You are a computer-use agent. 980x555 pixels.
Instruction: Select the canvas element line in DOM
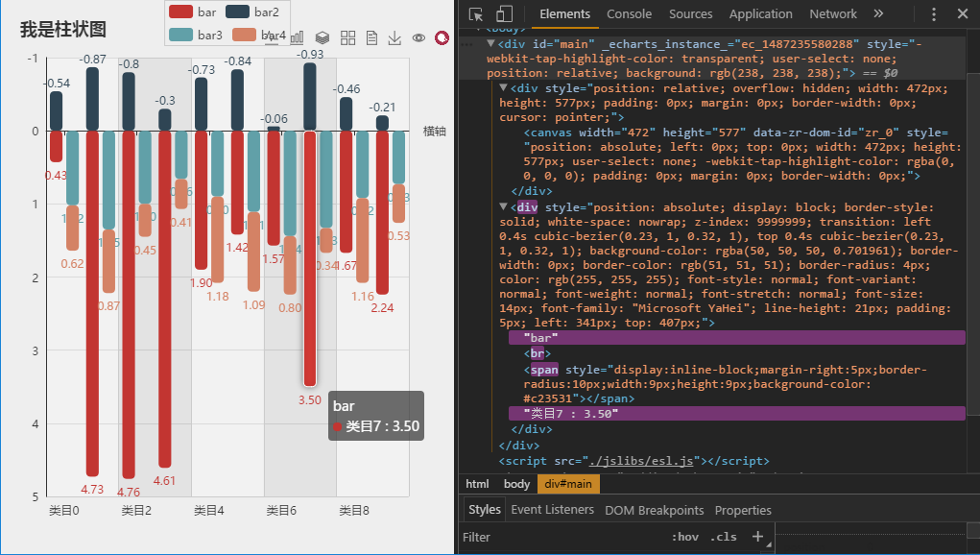(x=741, y=155)
